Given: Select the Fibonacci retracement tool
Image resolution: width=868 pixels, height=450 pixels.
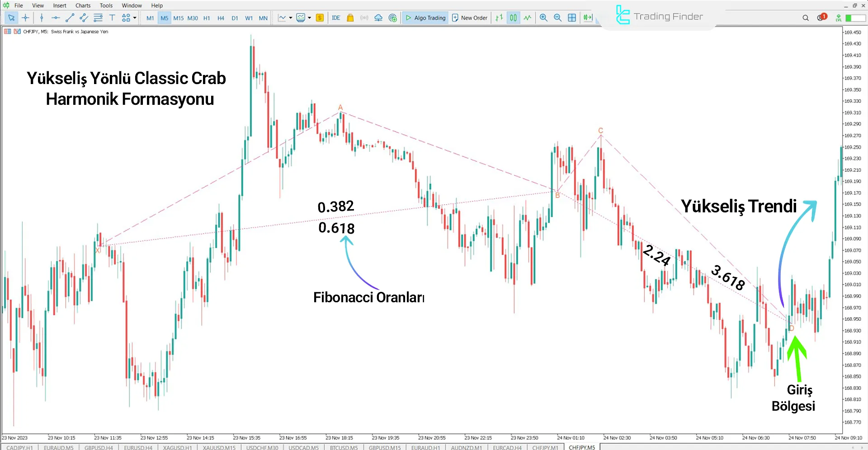Looking at the screenshot, I should [x=98, y=18].
